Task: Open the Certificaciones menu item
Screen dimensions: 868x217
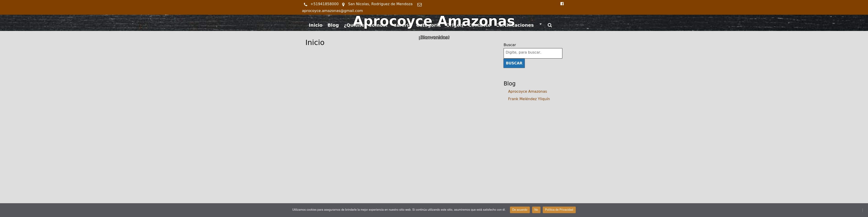Action: pyautogui.click(x=515, y=25)
